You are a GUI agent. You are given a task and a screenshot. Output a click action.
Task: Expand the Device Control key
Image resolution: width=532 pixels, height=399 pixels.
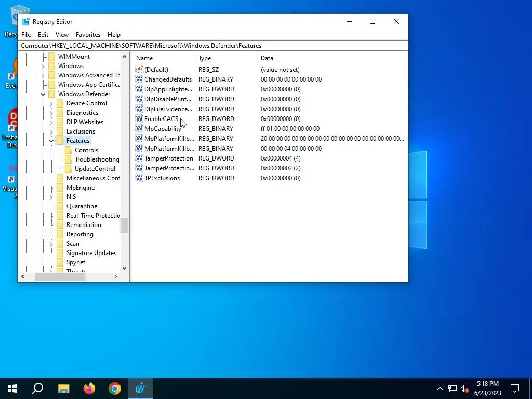pos(51,103)
